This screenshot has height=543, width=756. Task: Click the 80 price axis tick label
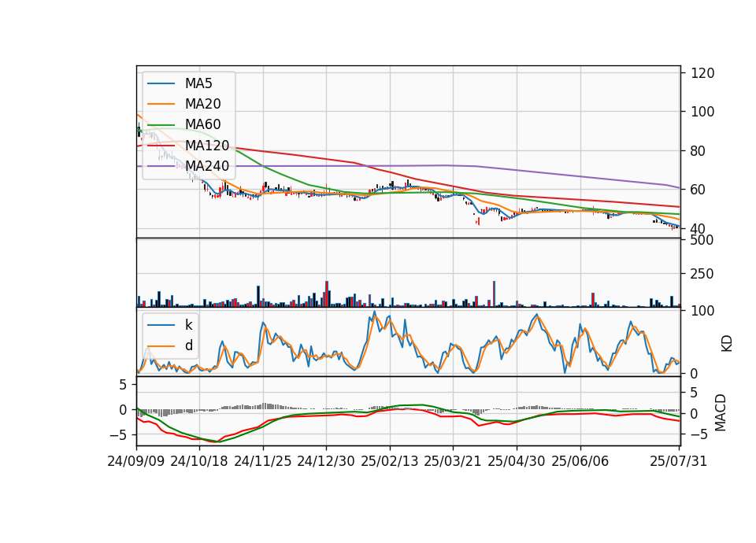[x=698, y=151]
